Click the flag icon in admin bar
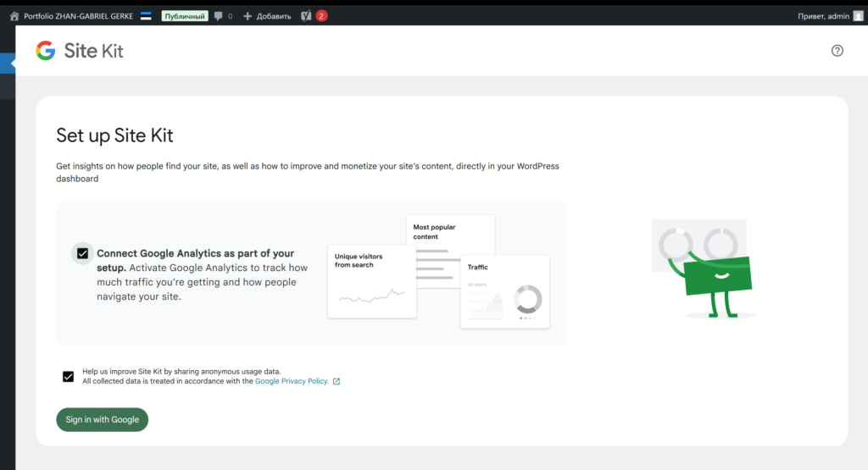This screenshot has width=868, height=470. pyautogui.click(x=146, y=16)
